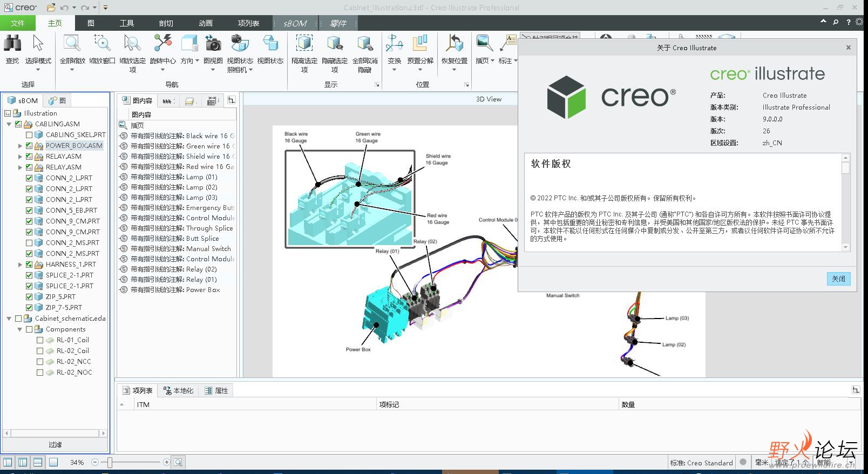Toggle checkbox for CONN_5_EB.PRT
Image resolution: width=868 pixels, height=474 pixels.
point(29,211)
